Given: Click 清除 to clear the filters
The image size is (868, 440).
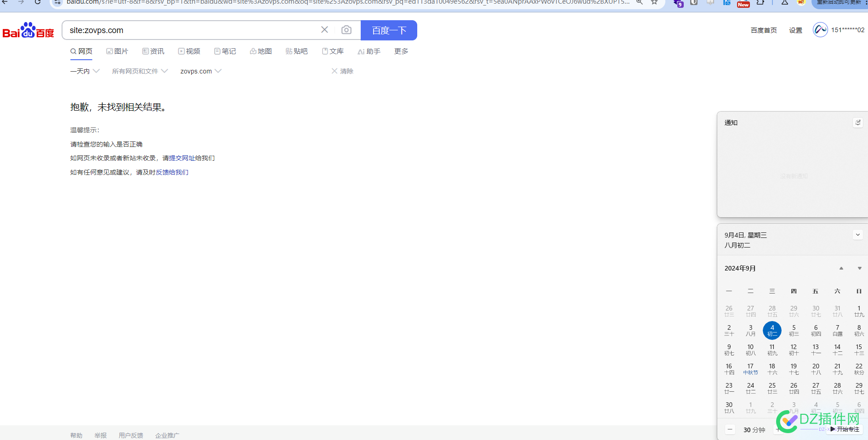Looking at the screenshot, I should [x=342, y=71].
